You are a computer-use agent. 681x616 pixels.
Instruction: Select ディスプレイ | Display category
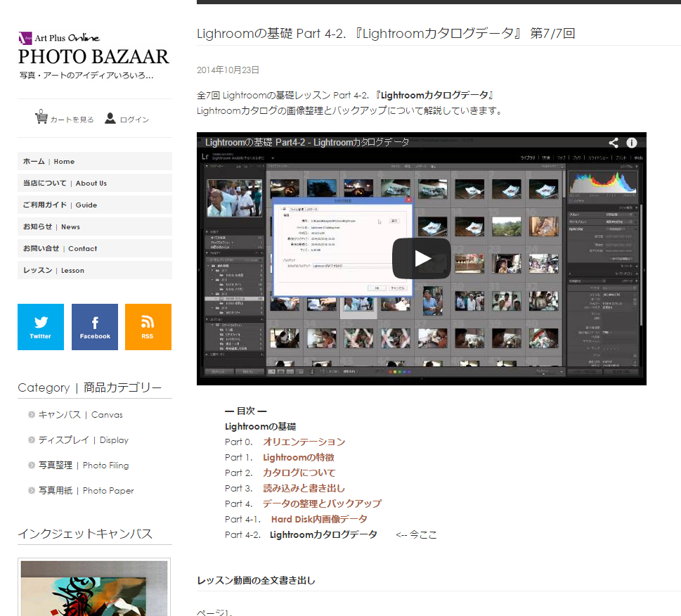click(84, 440)
